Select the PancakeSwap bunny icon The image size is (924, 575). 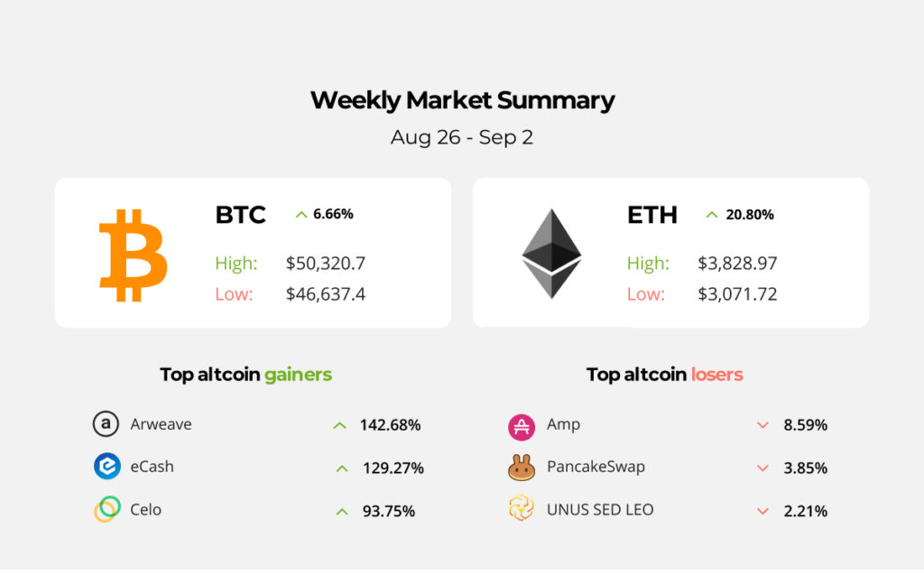point(522,468)
